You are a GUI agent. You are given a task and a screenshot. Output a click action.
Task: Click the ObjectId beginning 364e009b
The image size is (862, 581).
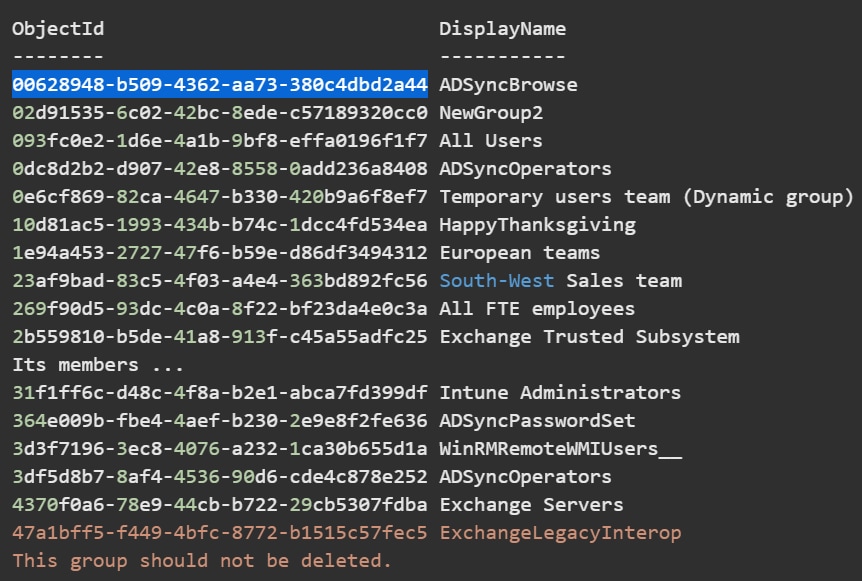point(220,420)
